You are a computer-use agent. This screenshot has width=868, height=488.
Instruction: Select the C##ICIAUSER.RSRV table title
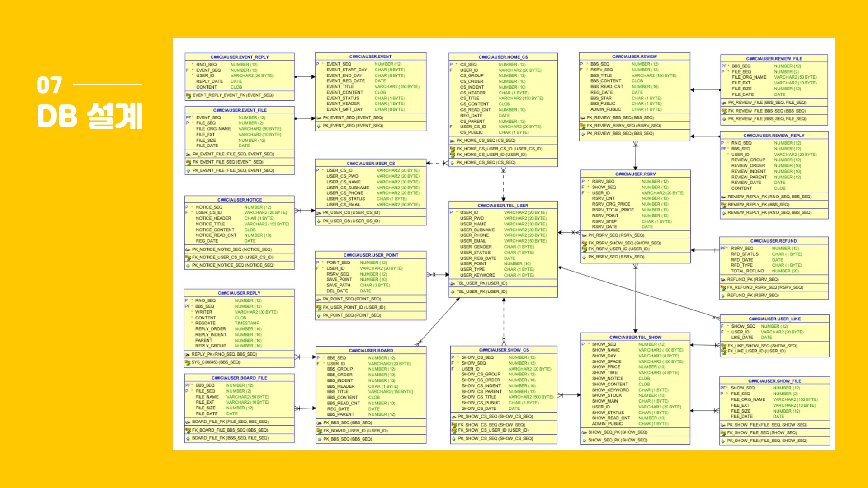635,174
